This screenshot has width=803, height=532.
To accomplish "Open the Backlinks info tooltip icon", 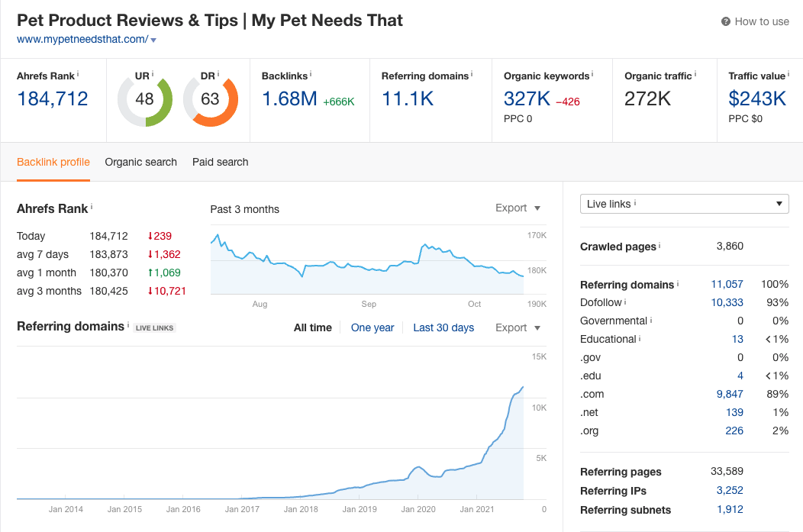I will point(311,74).
